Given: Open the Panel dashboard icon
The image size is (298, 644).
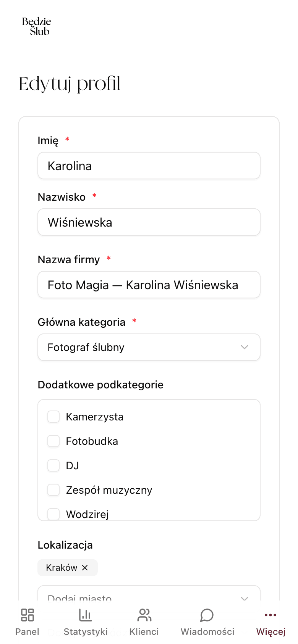Looking at the screenshot, I should [x=27, y=615].
